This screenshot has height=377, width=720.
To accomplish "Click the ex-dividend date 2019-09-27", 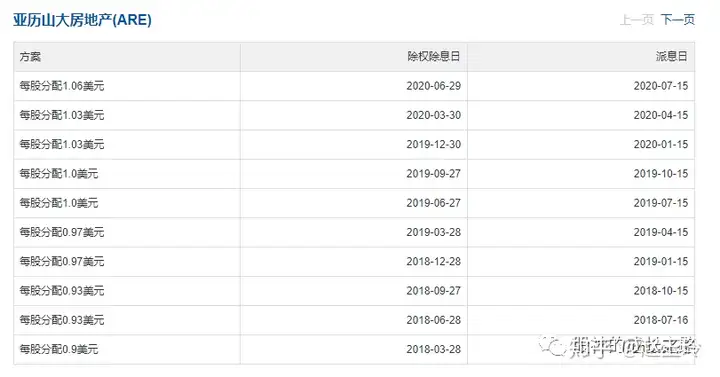I will pos(433,174).
